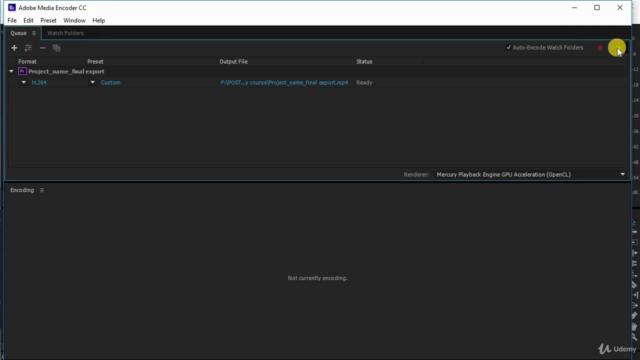Open the Renderer dropdown menu
The width and height of the screenshot is (640, 360).
coord(530,175)
